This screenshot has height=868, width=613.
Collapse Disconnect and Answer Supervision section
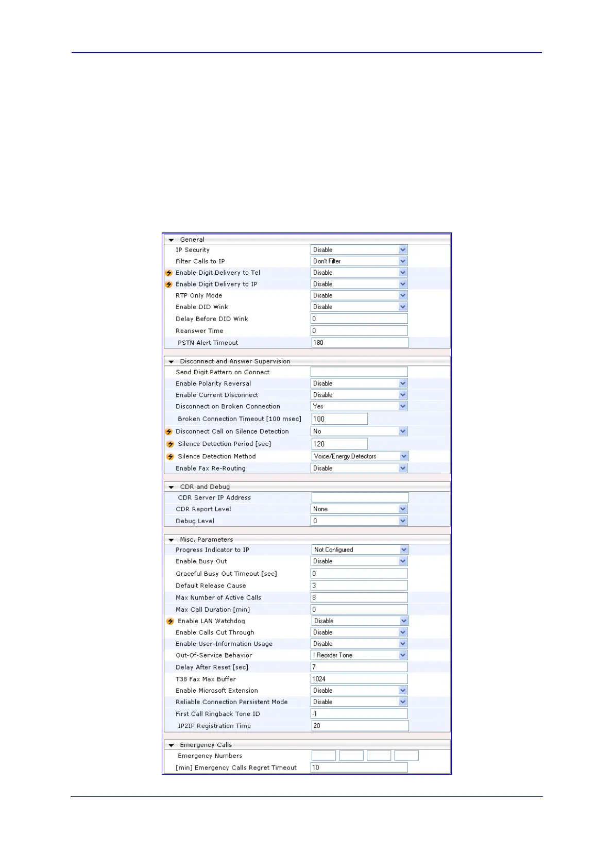pyautogui.click(x=172, y=362)
